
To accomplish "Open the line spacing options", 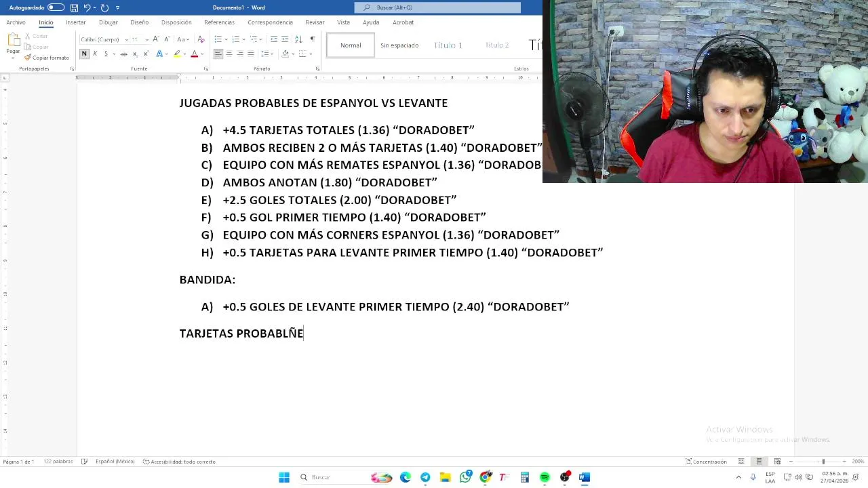I will pos(267,54).
